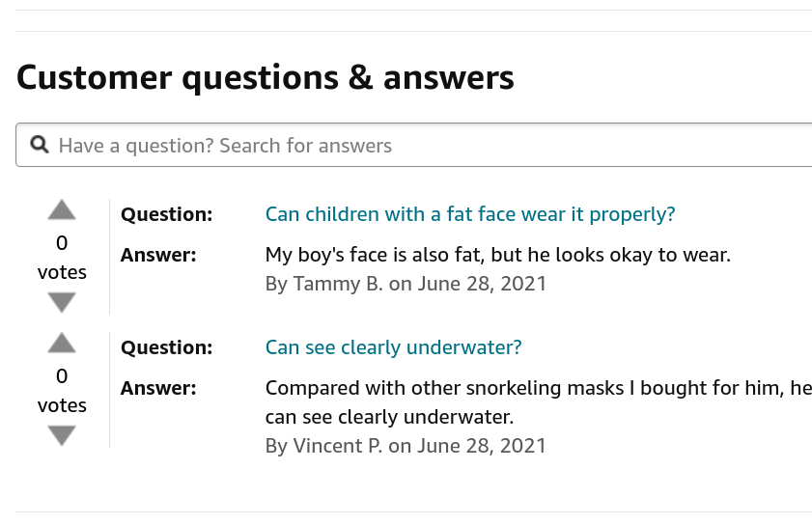Open the 'Can see clearly underwater?' question link
The width and height of the screenshot is (812, 525).
(393, 347)
